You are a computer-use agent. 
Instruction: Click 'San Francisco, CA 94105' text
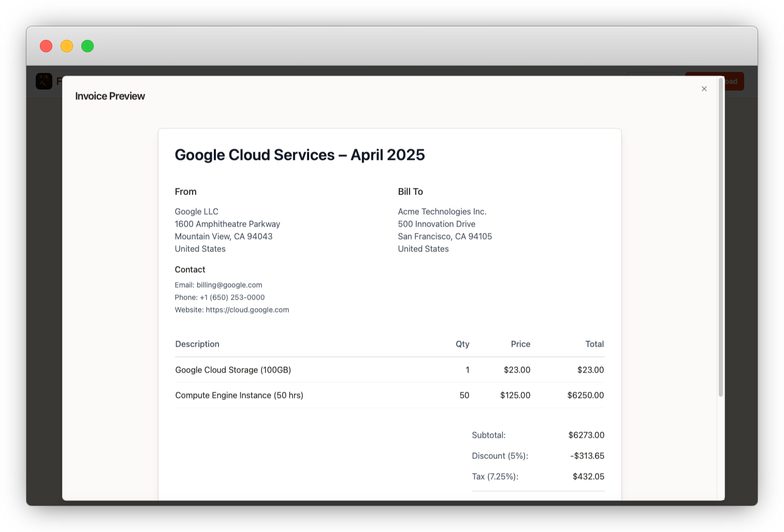click(x=445, y=237)
